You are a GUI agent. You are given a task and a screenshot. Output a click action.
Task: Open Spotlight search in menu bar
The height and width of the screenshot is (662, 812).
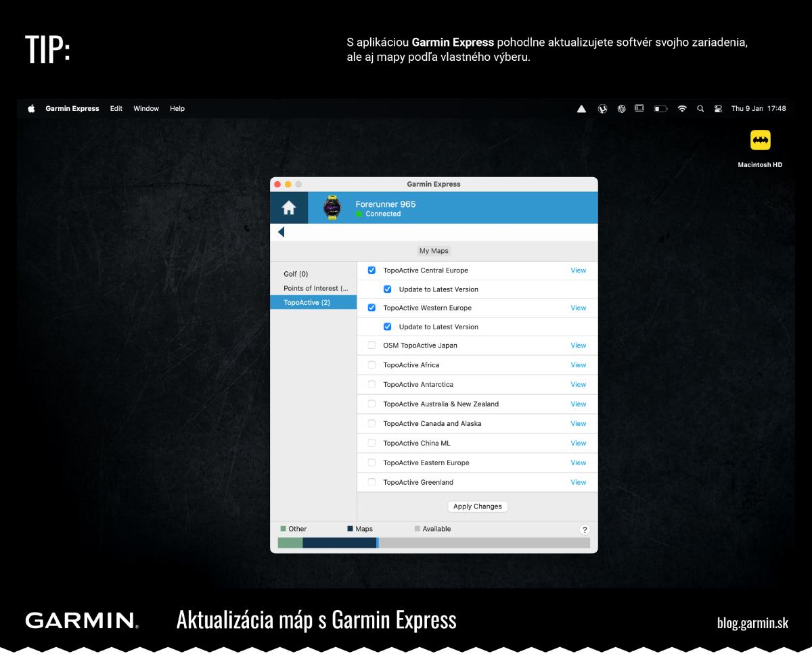(700, 108)
